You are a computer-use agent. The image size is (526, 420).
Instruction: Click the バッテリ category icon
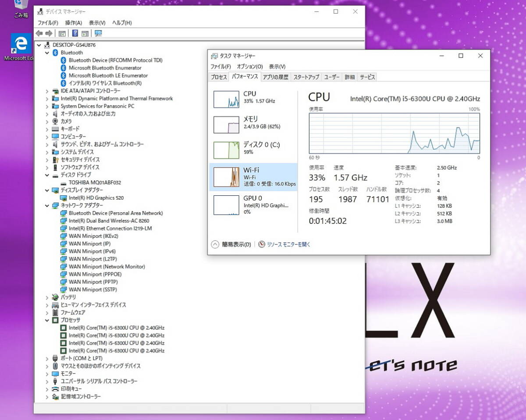55,297
